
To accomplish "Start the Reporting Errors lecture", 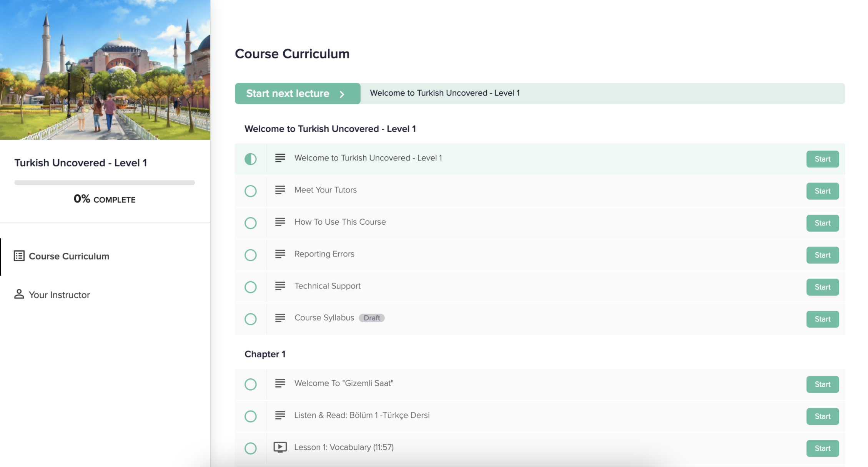I will 823,255.
